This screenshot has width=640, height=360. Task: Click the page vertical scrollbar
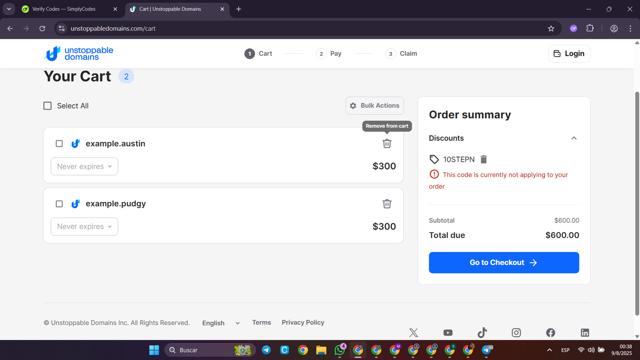pyautogui.click(x=637, y=203)
